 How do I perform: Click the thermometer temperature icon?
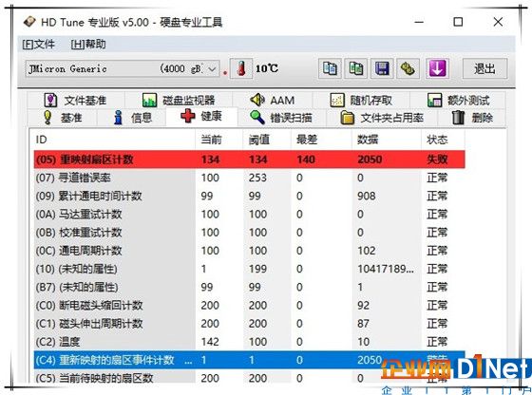click(x=241, y=68)
